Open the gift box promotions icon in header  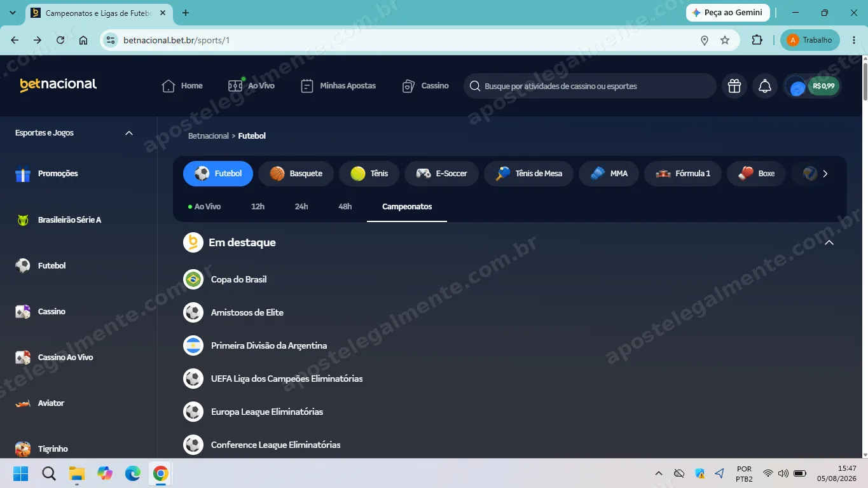coord(734,86)
